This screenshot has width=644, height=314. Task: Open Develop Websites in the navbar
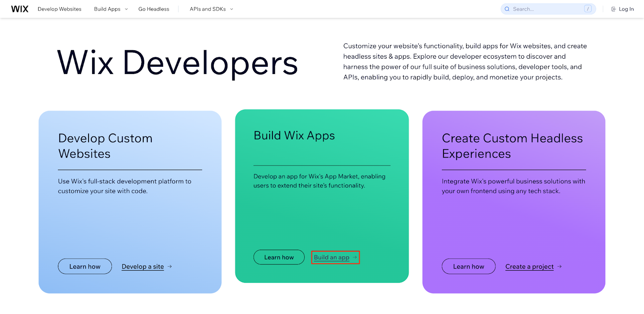click(60, 9)
